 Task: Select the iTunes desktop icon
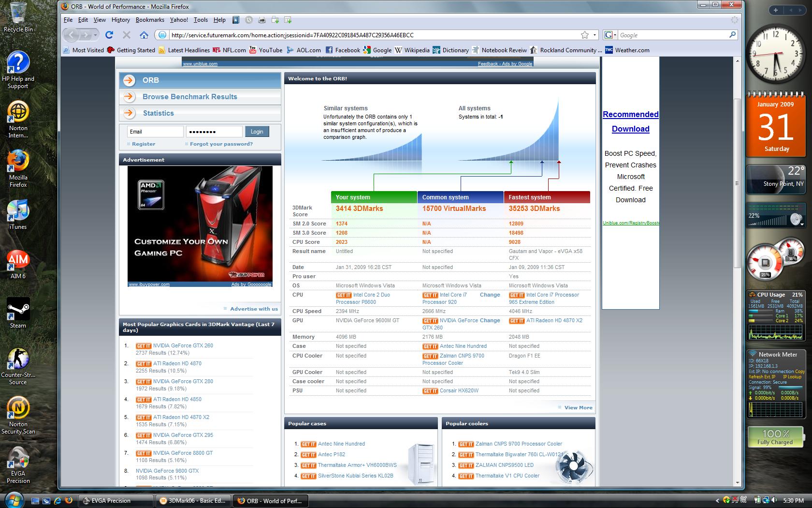click(18, 214)
